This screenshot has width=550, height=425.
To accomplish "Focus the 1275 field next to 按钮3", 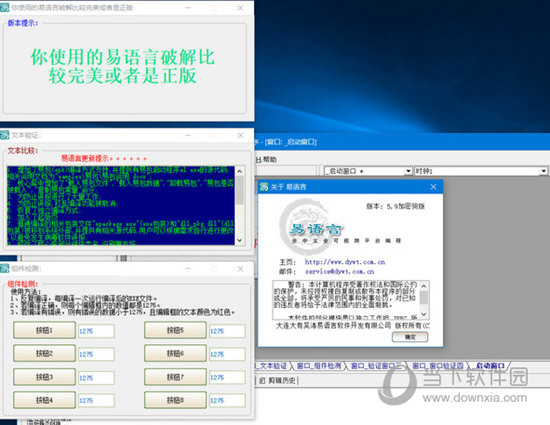I will (96, 378).
